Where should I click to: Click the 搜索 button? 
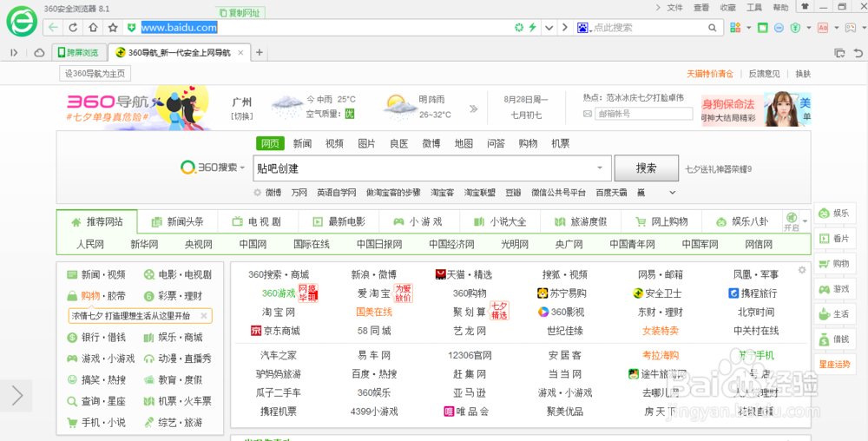646,168
